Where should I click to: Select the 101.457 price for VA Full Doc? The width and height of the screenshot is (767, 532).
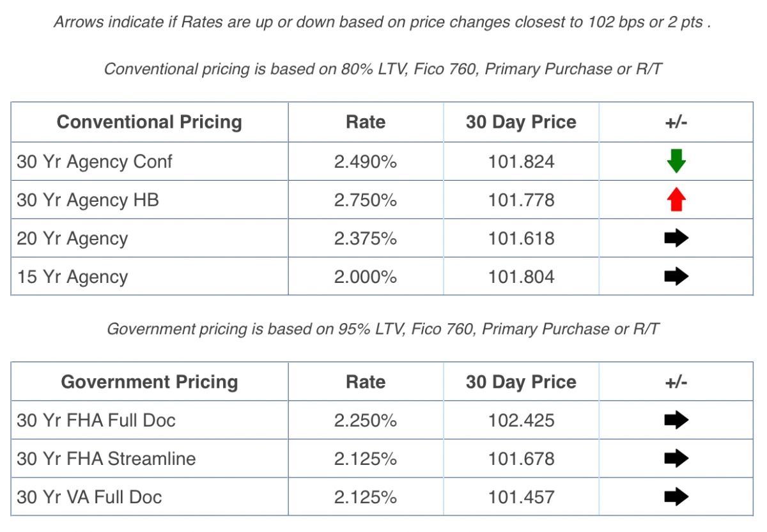click(x=521, y=497)
